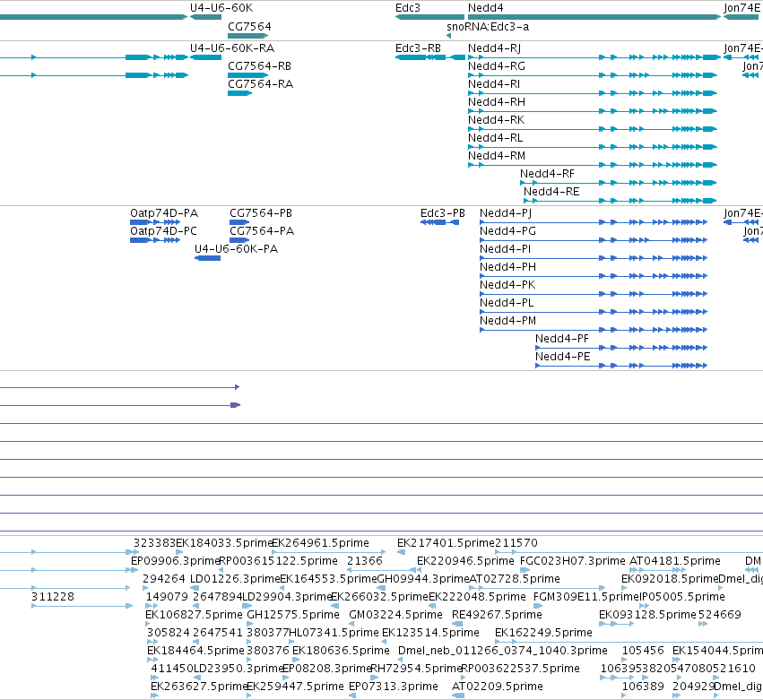Viewport: 763px width, 700px height.
Task: Open EST label 21366
Action: point(365,561)
